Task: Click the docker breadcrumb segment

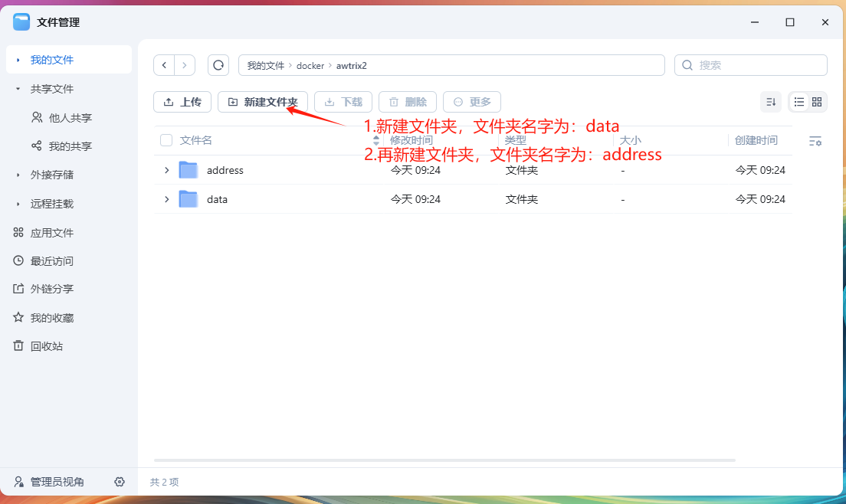Action: 310,66
